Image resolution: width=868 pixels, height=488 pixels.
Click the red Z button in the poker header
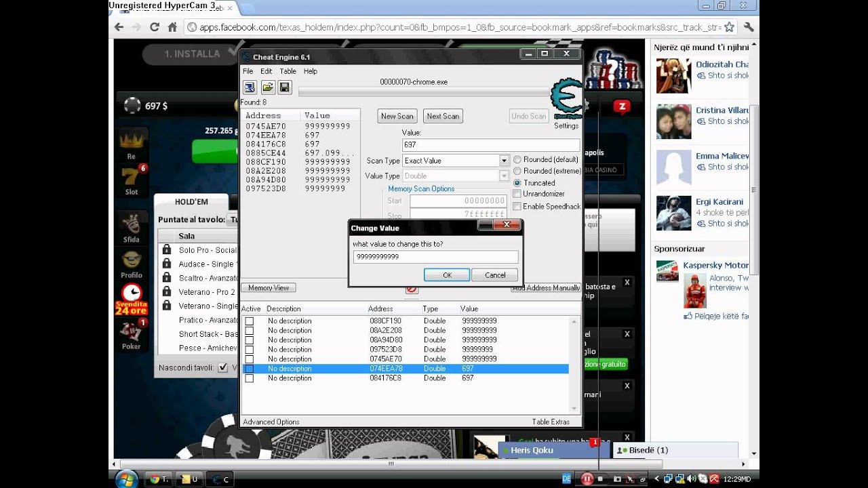click(621, 106)
